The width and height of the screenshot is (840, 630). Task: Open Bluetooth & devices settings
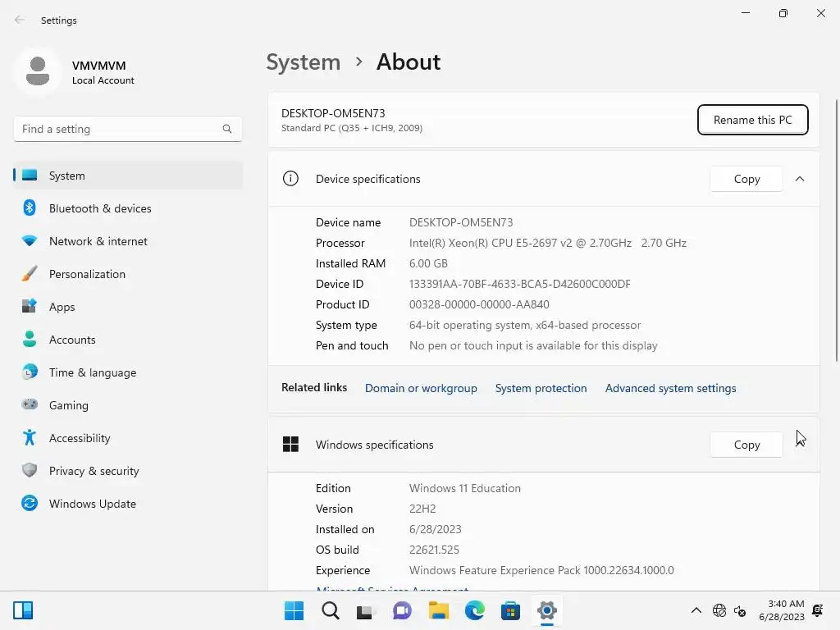pos(128,208)
